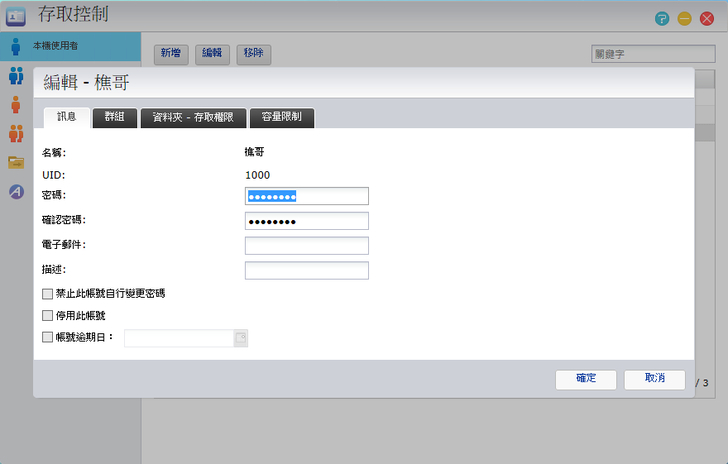
Task: Click the 確定 button
Action: click(586, 379)
